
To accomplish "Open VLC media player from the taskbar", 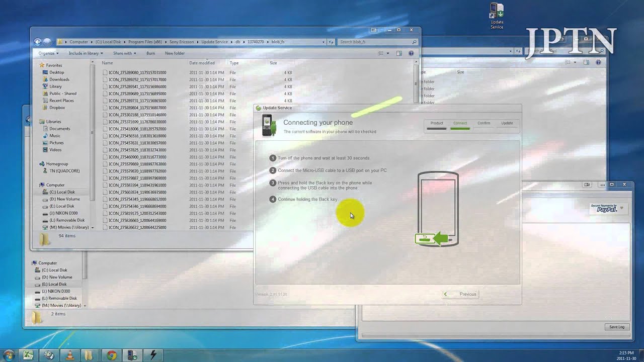I will point(69,355).
